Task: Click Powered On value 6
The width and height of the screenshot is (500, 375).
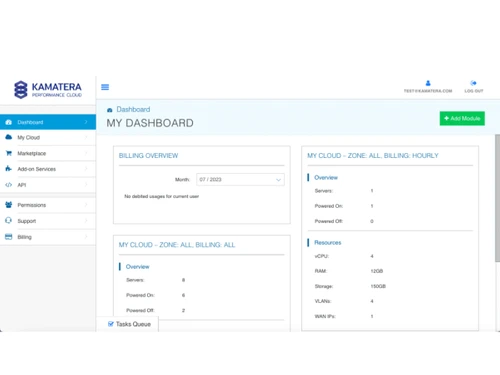Action: coord(183,295)
